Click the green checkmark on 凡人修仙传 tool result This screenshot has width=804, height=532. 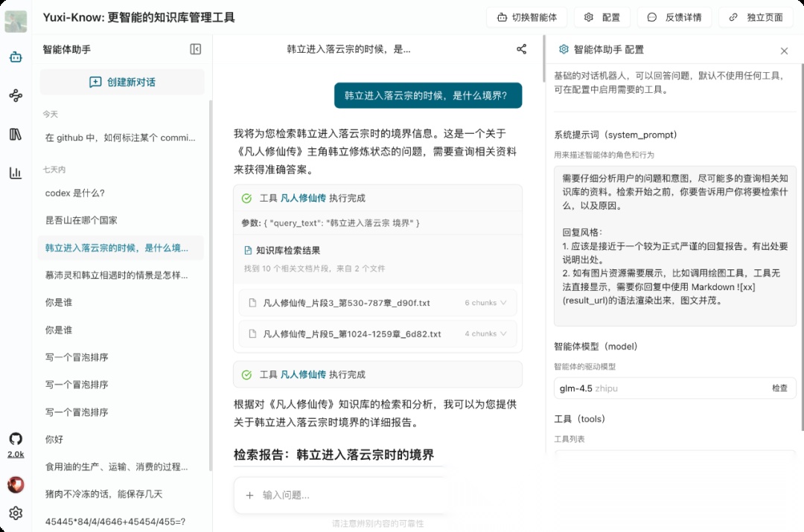246,198
